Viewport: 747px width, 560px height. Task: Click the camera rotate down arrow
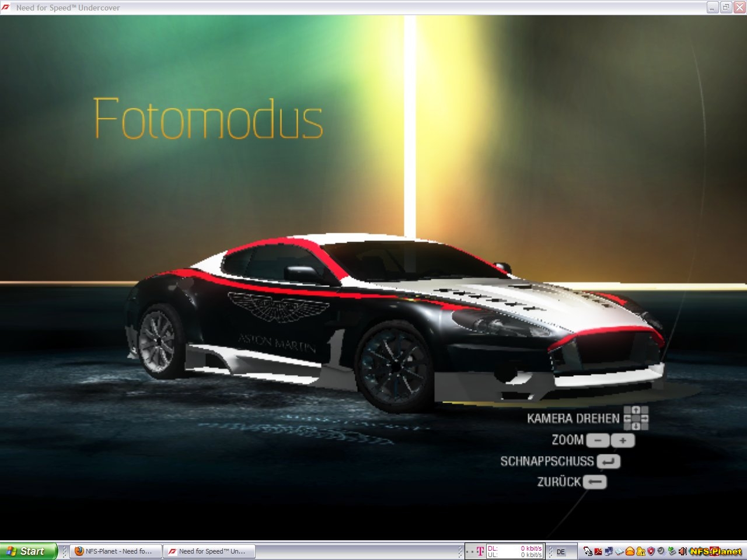636,426
